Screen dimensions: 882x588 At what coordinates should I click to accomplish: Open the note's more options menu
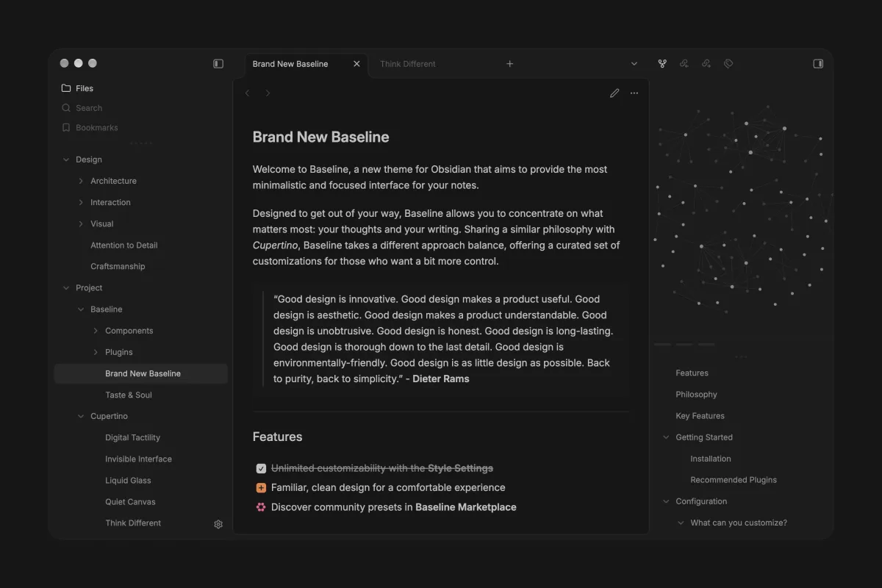point(634,93)
